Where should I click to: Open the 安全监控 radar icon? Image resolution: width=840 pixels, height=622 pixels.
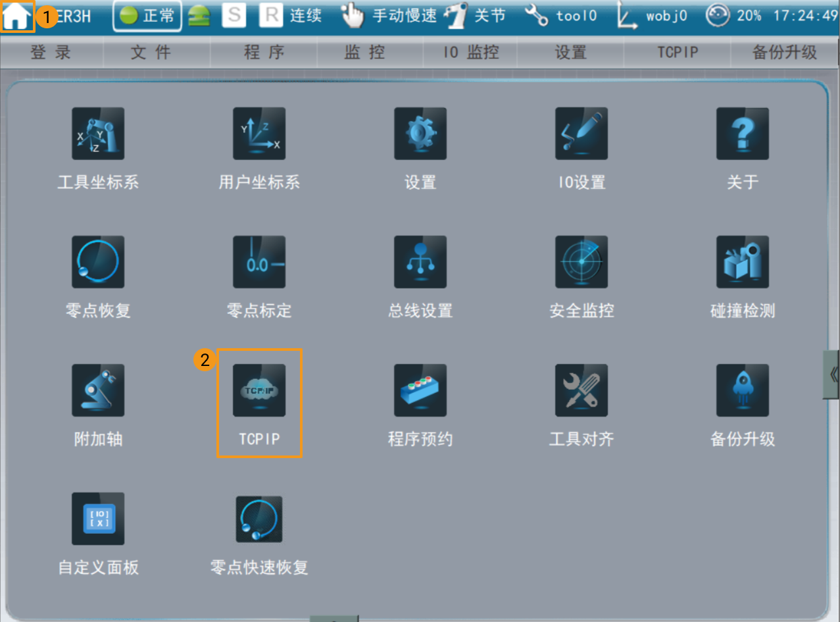coord(581,262)
